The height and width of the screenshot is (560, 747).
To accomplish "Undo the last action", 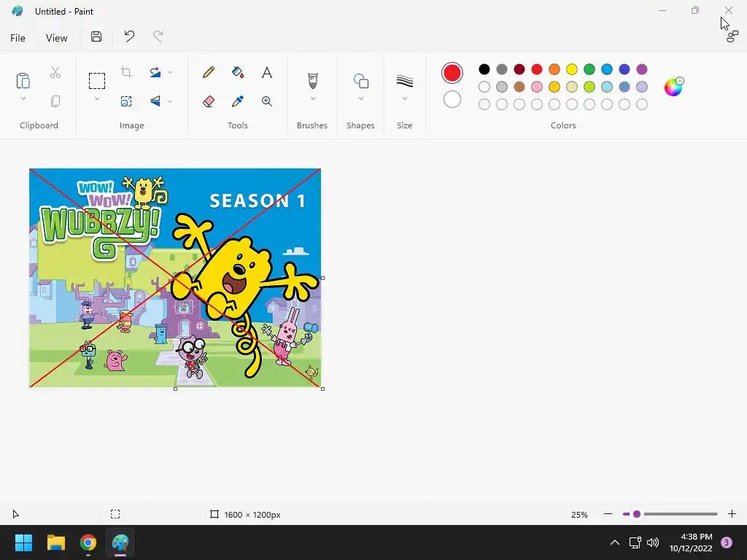I will click(x=129, y=36).
